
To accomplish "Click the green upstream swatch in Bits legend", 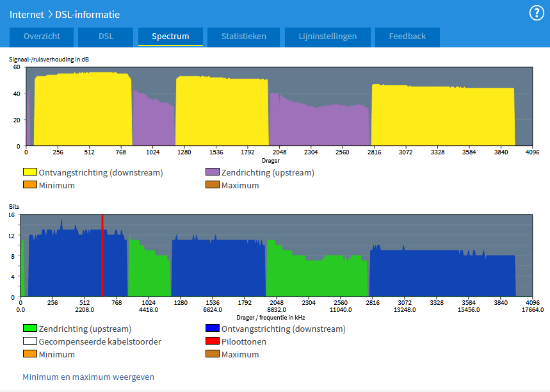I will coord(30,329).
